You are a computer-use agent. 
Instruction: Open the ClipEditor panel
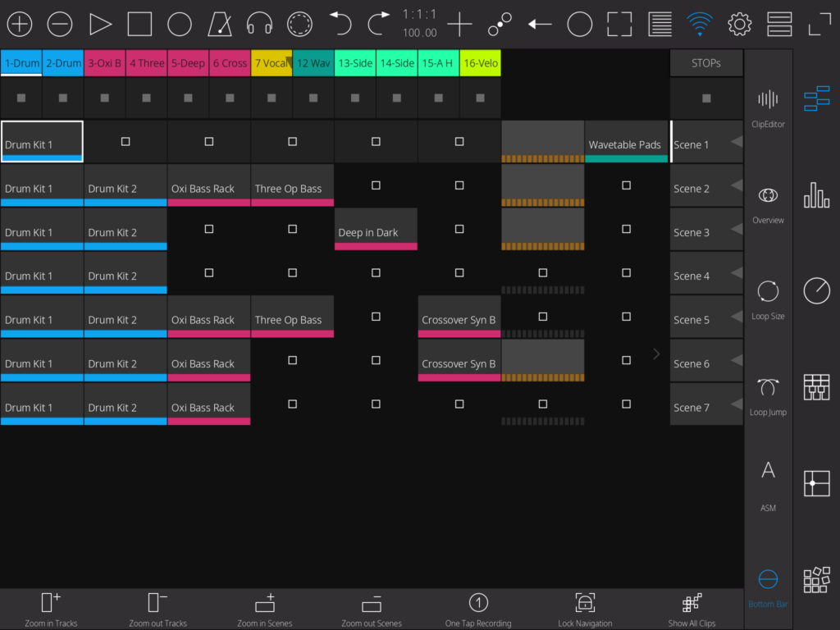(x=768, y=107)
